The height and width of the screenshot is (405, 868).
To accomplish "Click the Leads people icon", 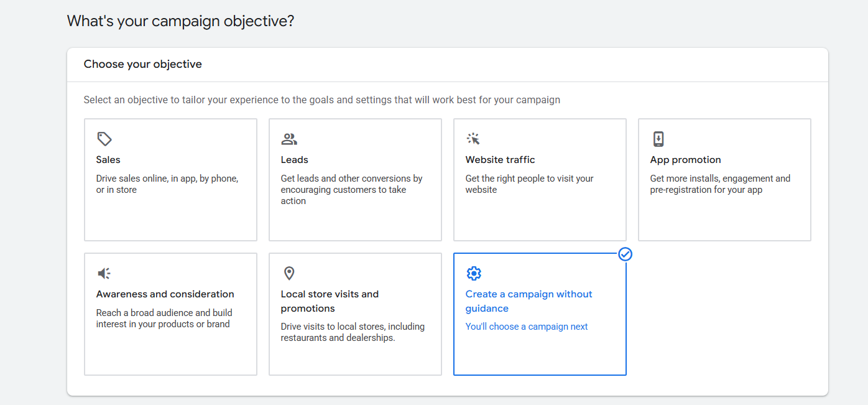I will coord(289,139).
